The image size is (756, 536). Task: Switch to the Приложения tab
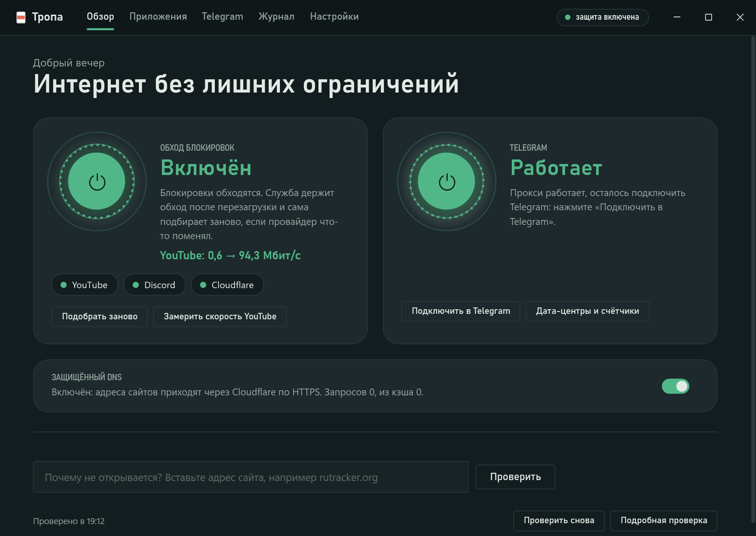(x=158, y=16)
